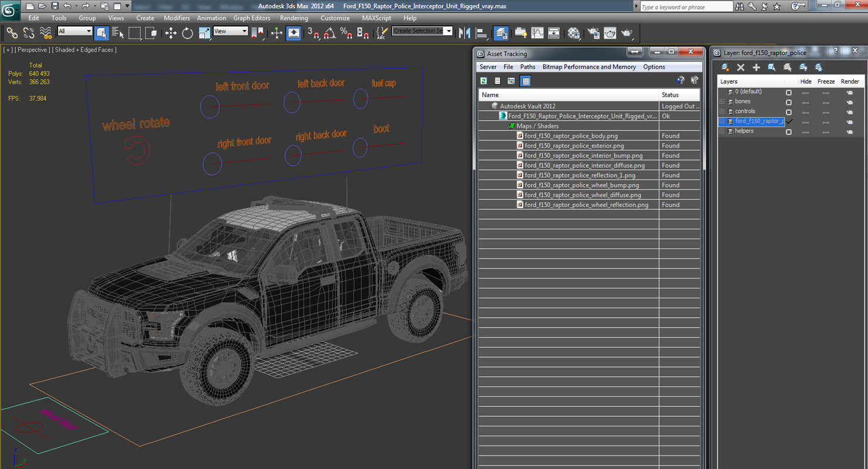Click the Align tool
Image resolution: width=868 pixels, height=469 pixels.
(x=482, y=33)
